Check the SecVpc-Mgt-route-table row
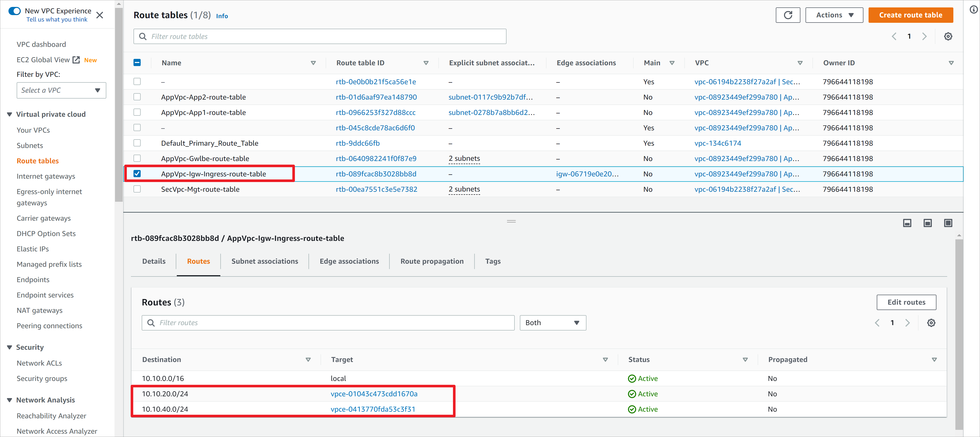Screen dimensions: 980x437 point(137,189)
